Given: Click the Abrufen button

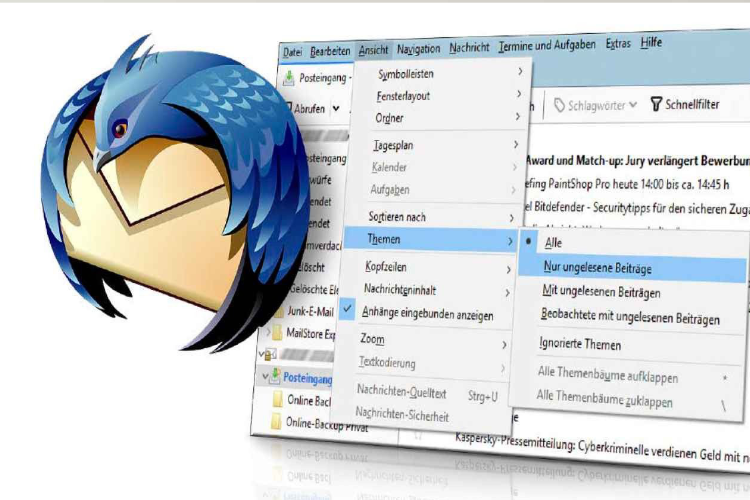Looking at the screenshot, I should [x=309, y=109].
